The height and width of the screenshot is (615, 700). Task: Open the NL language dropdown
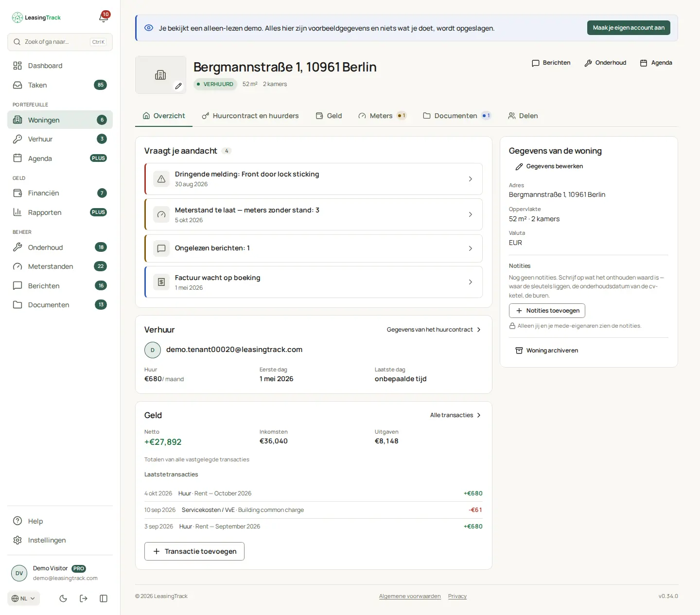23,598
